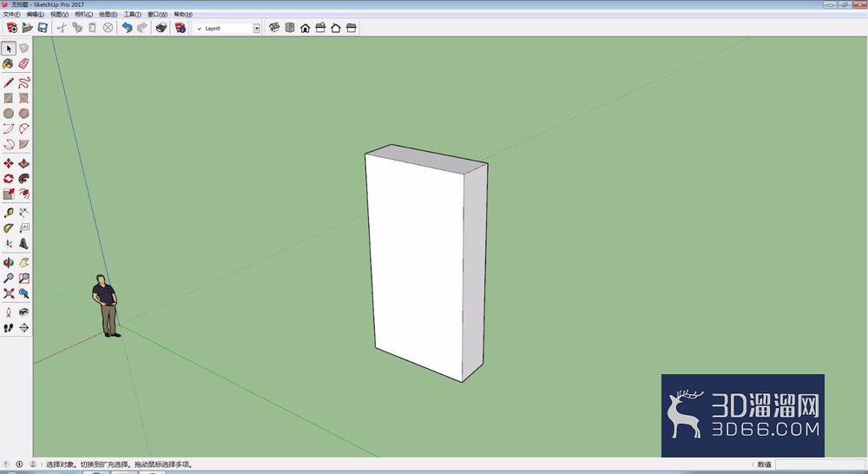Select the Rotate tool
The width and height of the screenshot is (868, 474).
[x=9, y=179]
